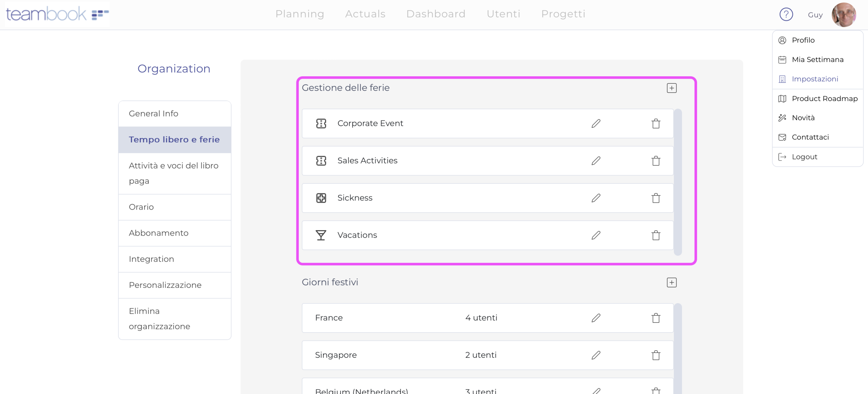This screenshot has height=394, width=868.
Task: Click the pencil icon for Sickness
Action: pos(596,198)
